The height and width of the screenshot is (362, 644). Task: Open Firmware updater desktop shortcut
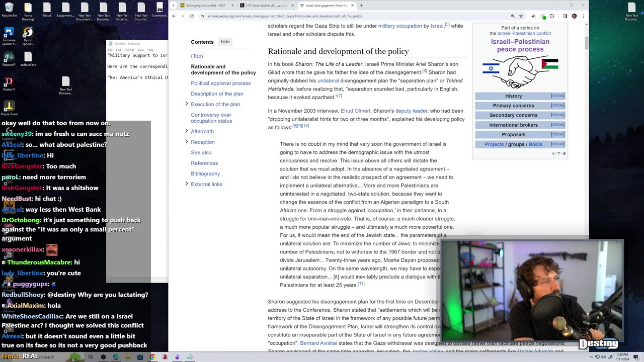coord(9,36)
